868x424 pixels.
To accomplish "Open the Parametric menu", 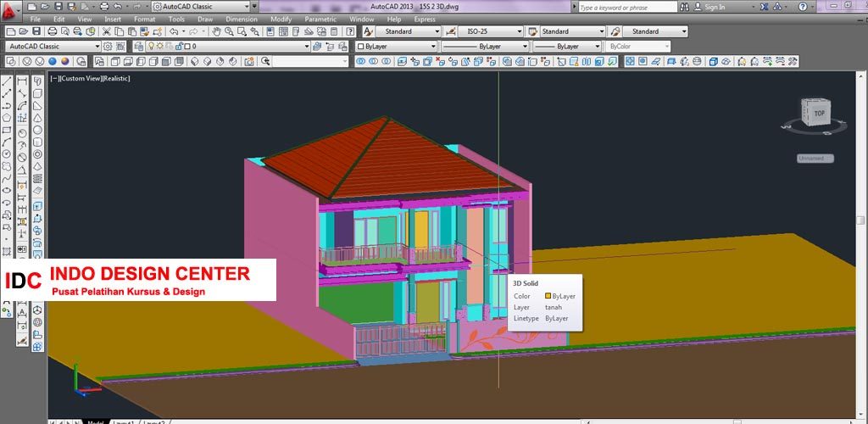I will tap(320, 20).
